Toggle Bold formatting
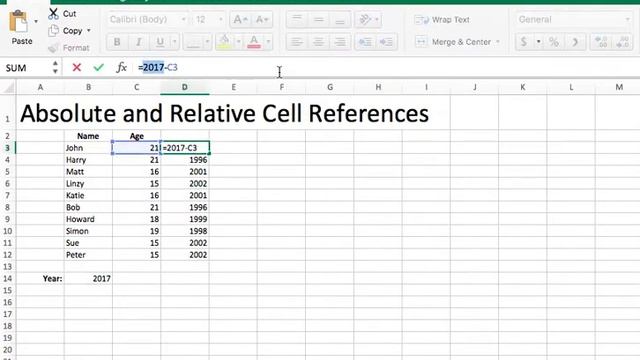 pos(117,42)
